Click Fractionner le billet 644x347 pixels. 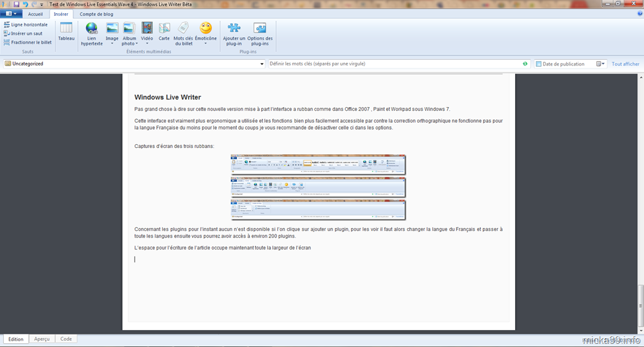28,42
